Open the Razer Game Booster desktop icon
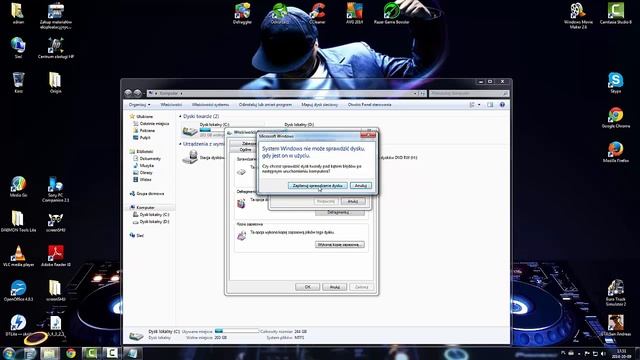The width and height of the screenshot is (640, 360). (391, 13)
